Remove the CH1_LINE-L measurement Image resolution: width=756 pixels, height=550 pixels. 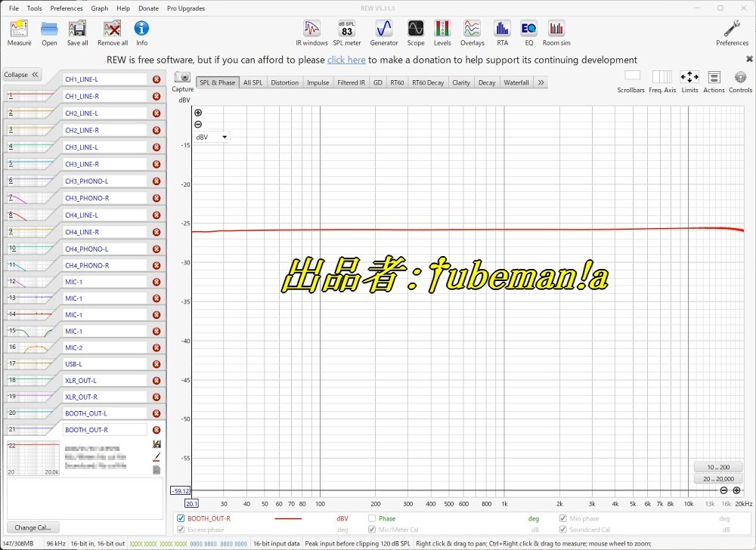(156, 79)
